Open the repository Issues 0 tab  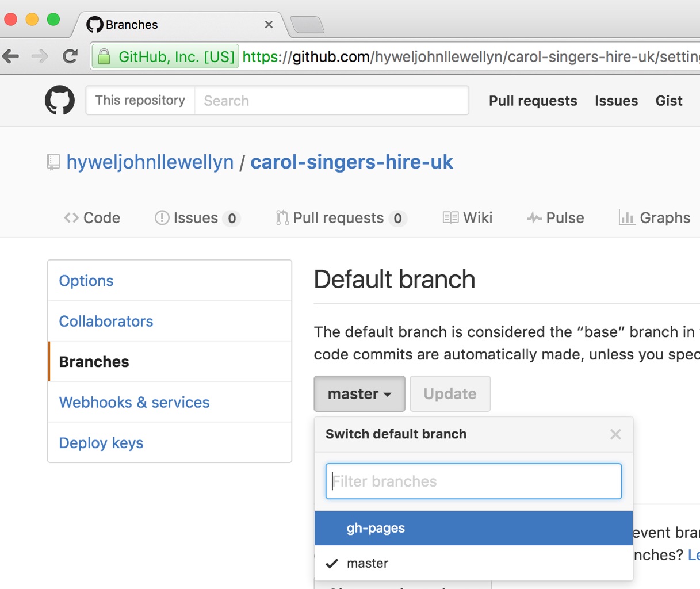pos(197,218)
